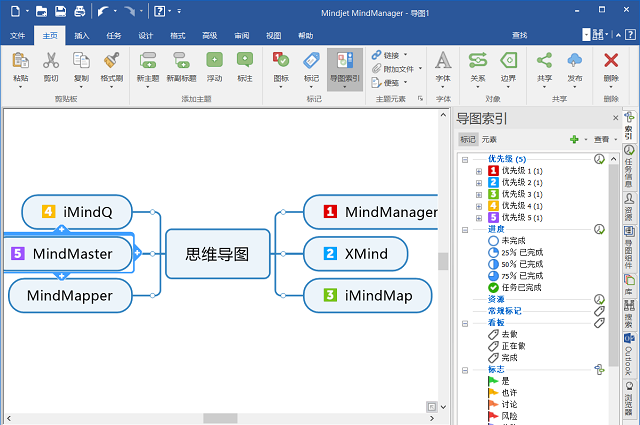The height and width of the screenshot is (425, 640).
Task: Expand the Priority 5 (优先级 5) node
Action: click(479, 218)
